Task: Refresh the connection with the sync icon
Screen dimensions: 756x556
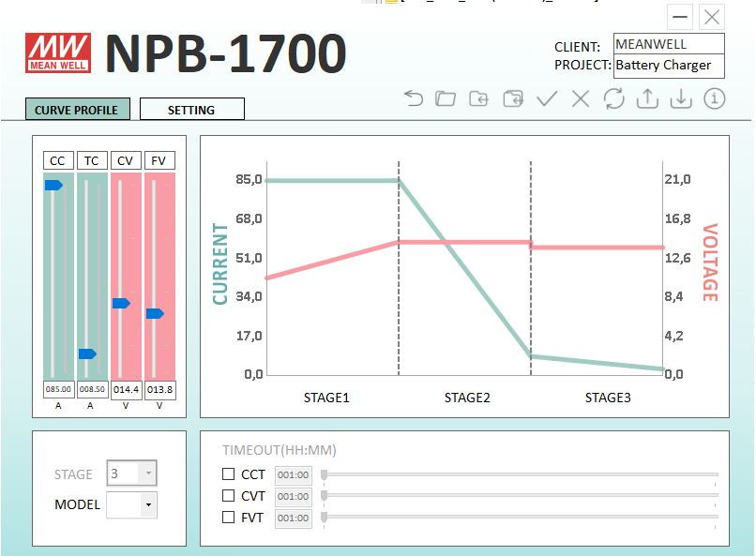Action: (612, 98)
